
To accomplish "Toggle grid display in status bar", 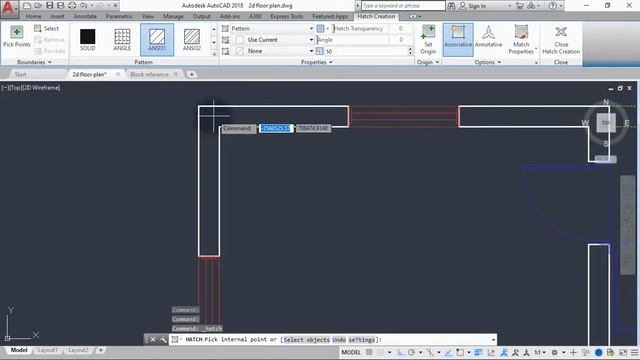I will coord(369,352).
